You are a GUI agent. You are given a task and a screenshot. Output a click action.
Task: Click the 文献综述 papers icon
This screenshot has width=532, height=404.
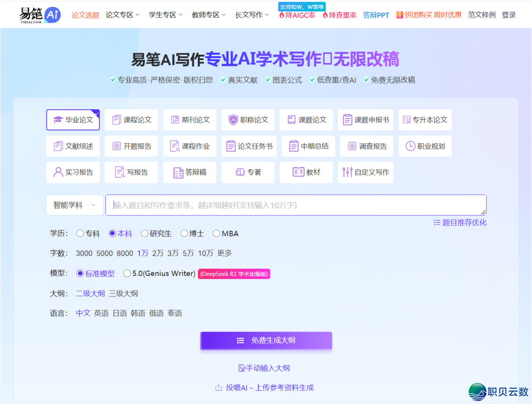pos(58,146)
